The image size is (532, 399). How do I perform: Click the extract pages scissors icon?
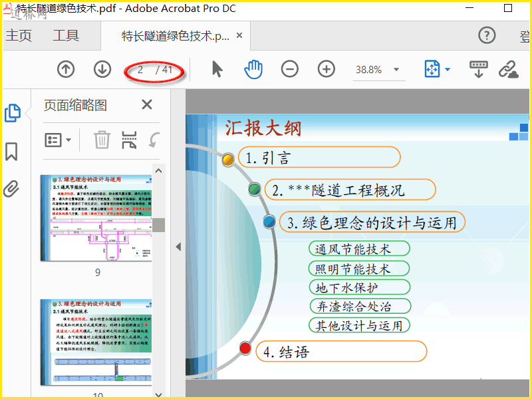tap(129, 140)
